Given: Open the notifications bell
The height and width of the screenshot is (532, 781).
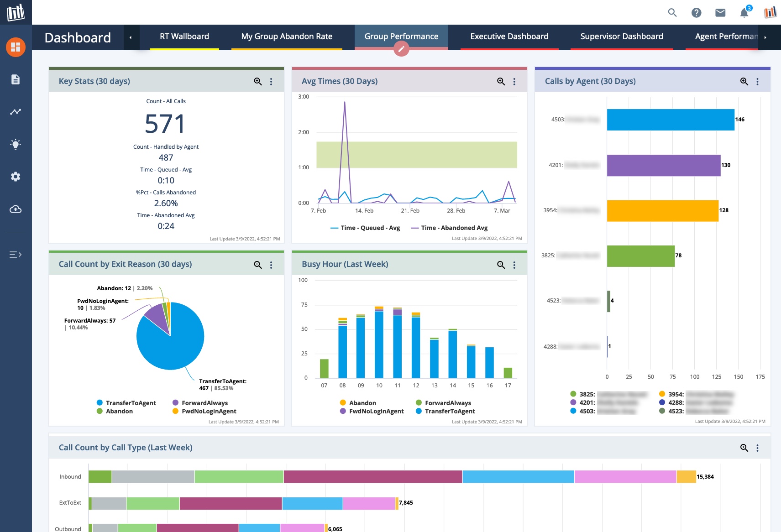Looking at the screenshot, I should (x=744, y=12).
